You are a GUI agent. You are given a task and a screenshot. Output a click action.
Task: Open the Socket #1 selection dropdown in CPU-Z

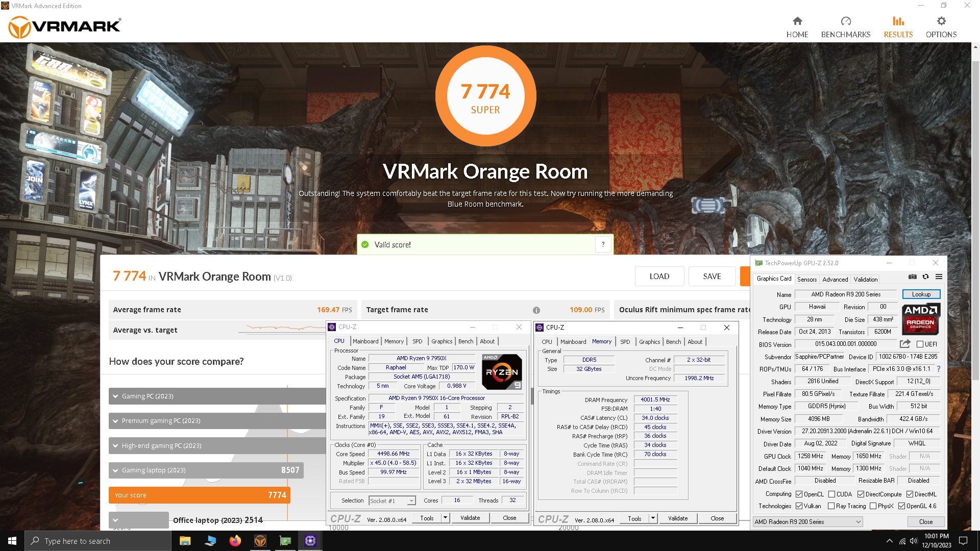[392, 501]
